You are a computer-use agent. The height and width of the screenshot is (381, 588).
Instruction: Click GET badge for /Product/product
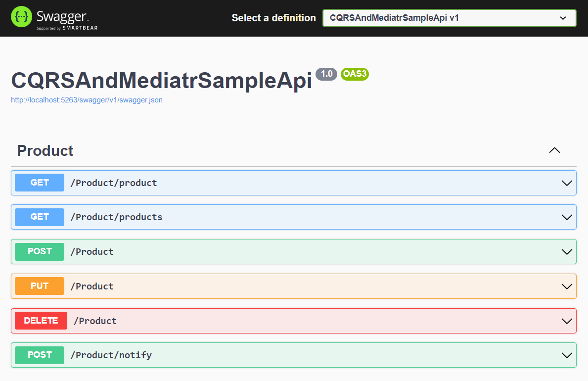tap(40, 183)
